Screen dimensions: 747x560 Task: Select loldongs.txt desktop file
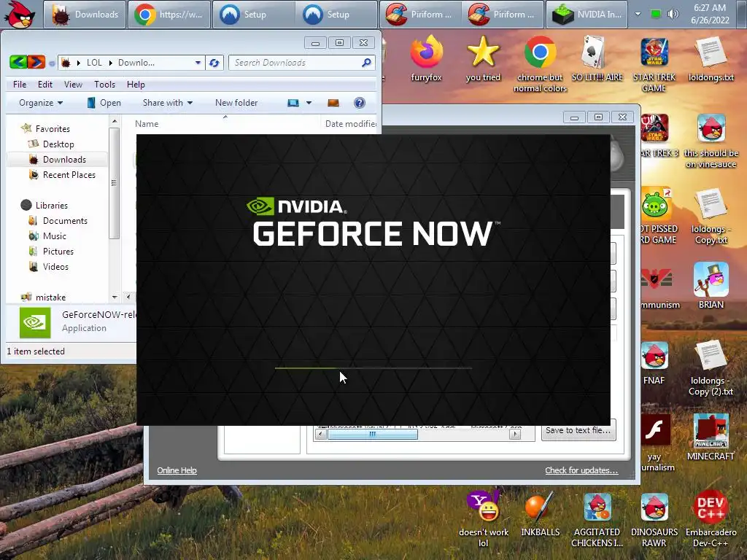click(x=711, y=59)
